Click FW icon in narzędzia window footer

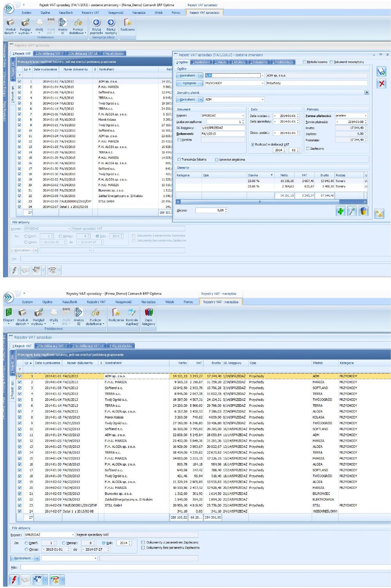(x=38, y=579)
